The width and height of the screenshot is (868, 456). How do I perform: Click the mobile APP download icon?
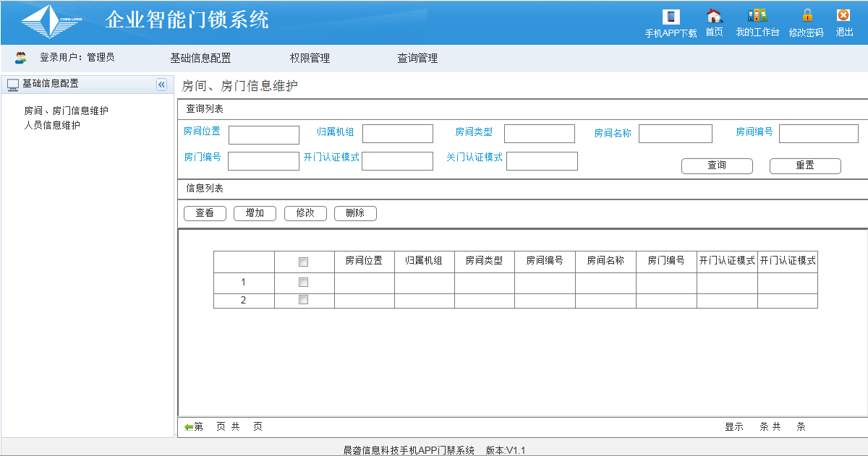[671, 17]
